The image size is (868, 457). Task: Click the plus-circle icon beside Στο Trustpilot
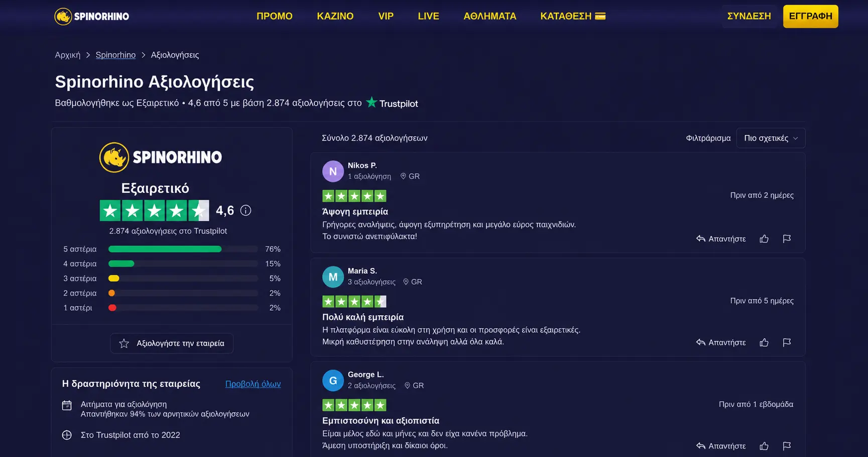point(67,435)
